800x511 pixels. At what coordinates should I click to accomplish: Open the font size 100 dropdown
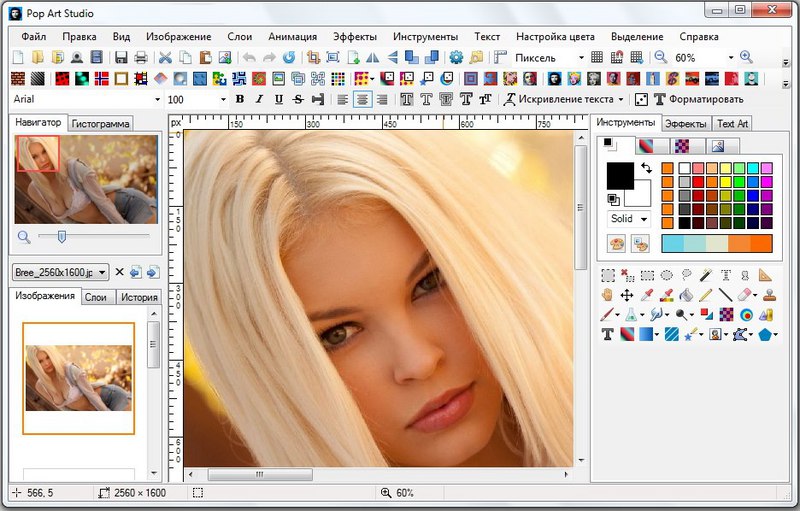point(196,99)
